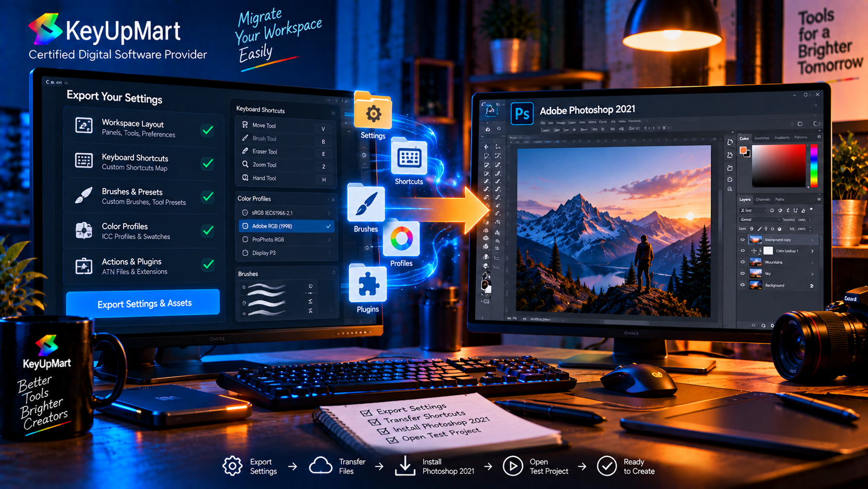The height and width of the screenshot is (489, 868).
Task: Open the Plugins puzzle piece folder
Action: coord(368,283)
